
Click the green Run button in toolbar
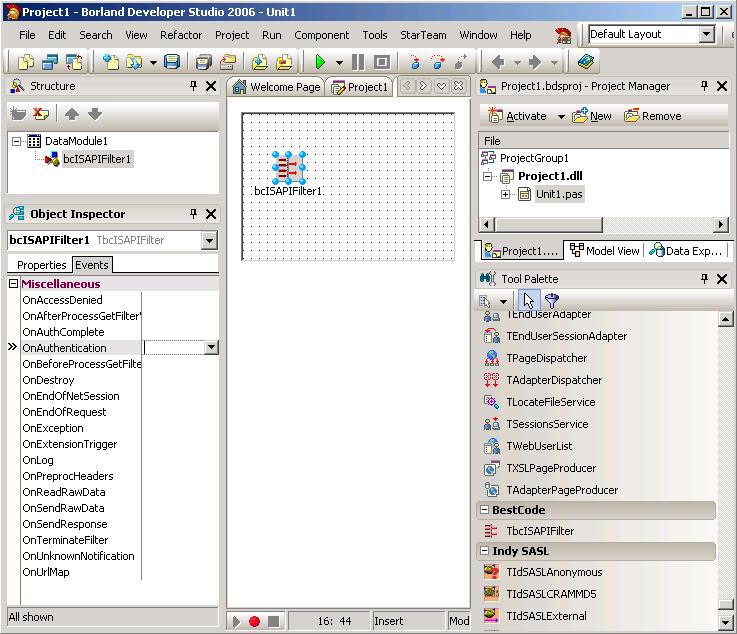320,62
